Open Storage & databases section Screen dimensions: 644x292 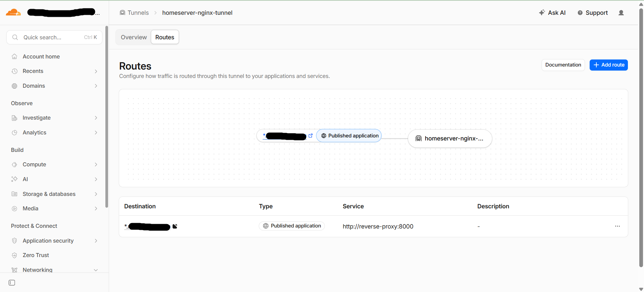click(54, 194)
